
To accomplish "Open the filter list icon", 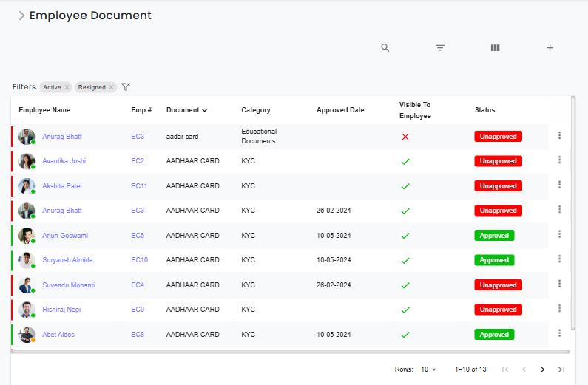I will coord(440,47).
